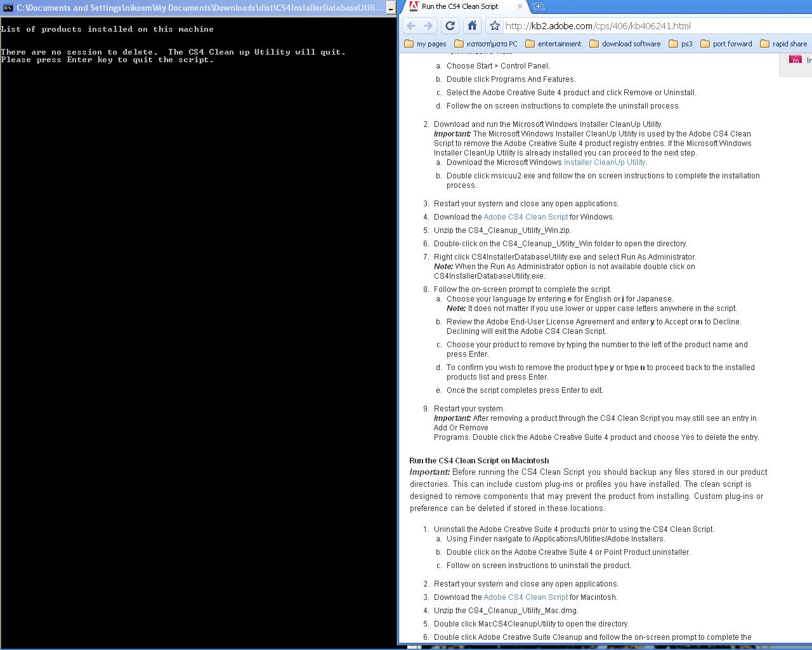Close the Run the CS4 Clean Script tab
This screenshot has width=812, height=650.
pos(520,6)
